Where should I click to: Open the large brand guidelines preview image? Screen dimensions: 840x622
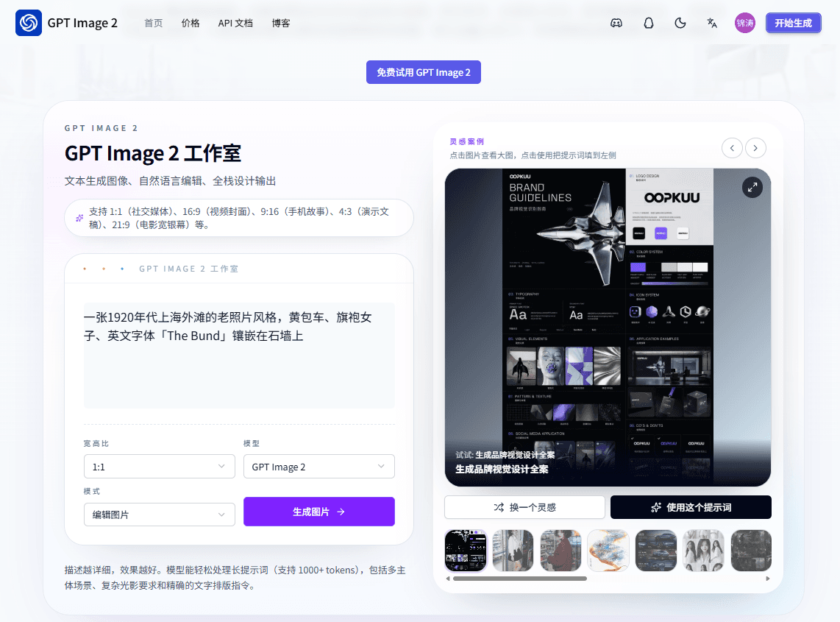tap(608, 327)
